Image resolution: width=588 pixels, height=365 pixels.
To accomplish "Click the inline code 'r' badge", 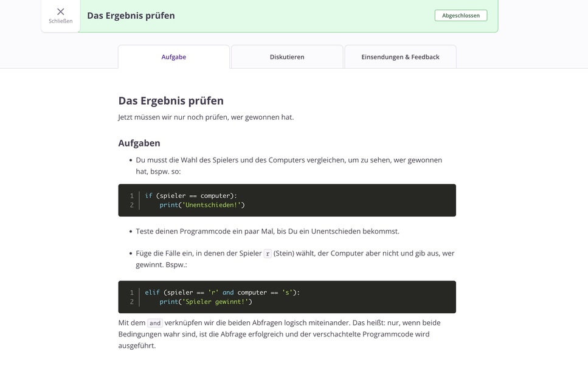I will 268,254.
